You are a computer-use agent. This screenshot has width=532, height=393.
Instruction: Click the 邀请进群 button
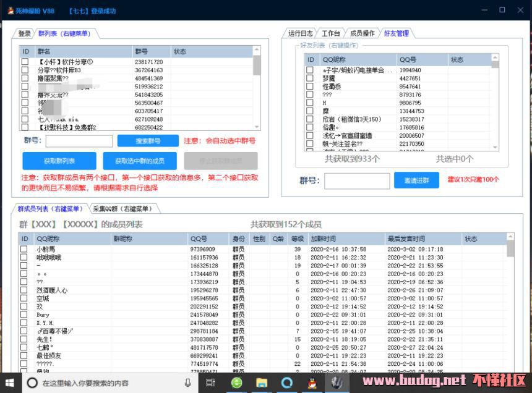(x=417, y=180)
